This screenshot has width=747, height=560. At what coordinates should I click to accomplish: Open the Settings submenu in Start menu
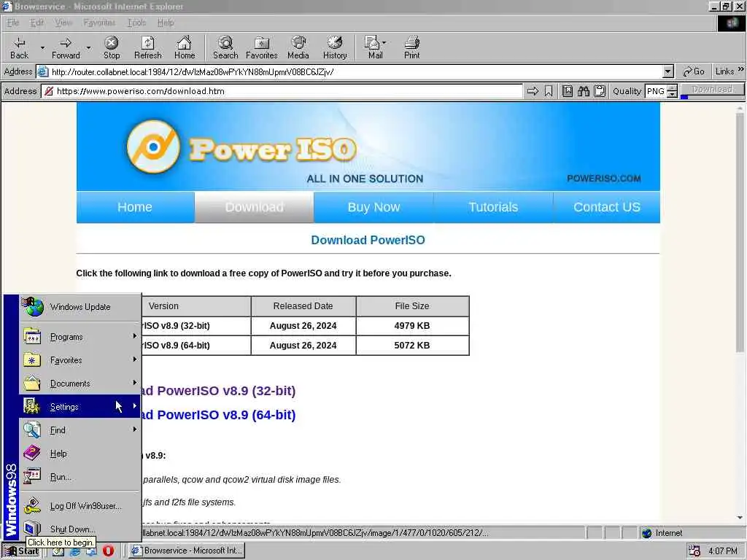coord(80,407)
